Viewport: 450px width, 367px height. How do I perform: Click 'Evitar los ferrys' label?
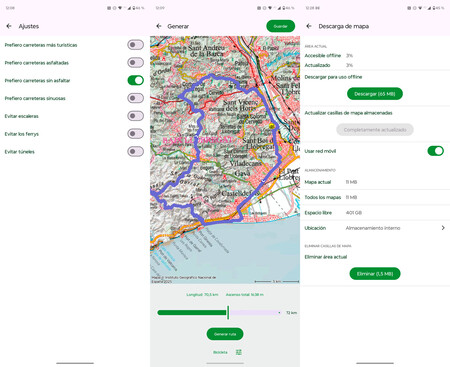(x=22, y=134)
